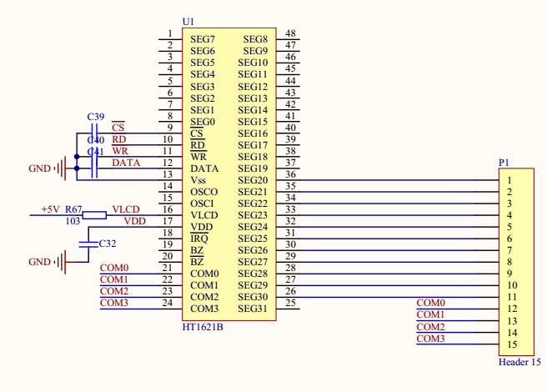Select the HT1621B part name text

pos(203,327)
